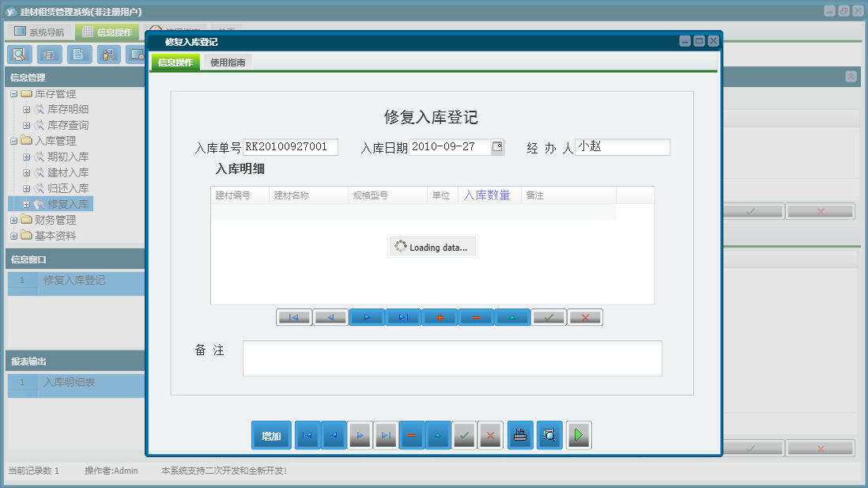
Task: Click the 增加 button
Action: click(x=271, y=435)
